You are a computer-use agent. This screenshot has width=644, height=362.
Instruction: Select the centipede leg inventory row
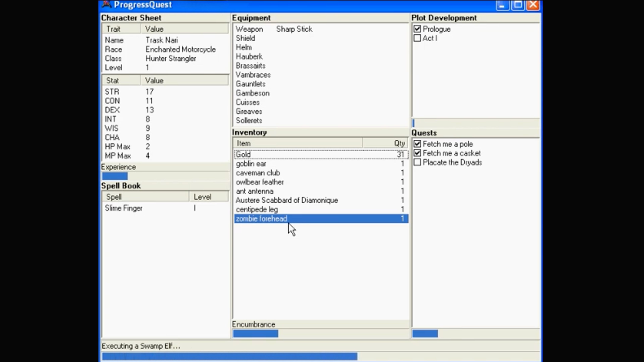[321, 209]
